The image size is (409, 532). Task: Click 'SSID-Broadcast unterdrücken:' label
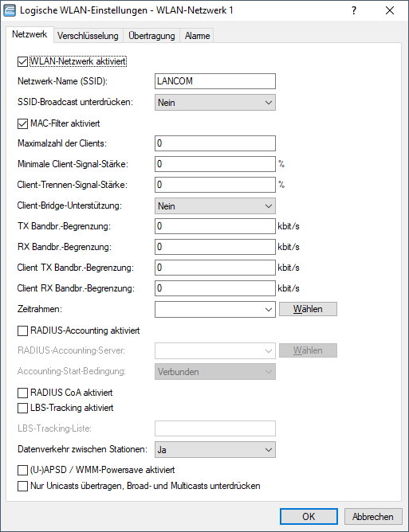click(76, 102)
